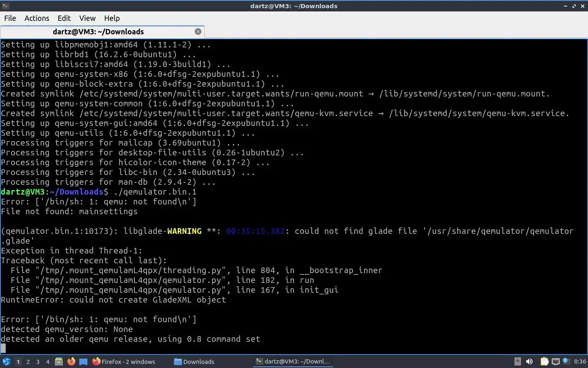Image resolution: width=588 pixels, height=368 pixels.
Task: Open the network connection tray icon
Action: (x=555, y=361)
